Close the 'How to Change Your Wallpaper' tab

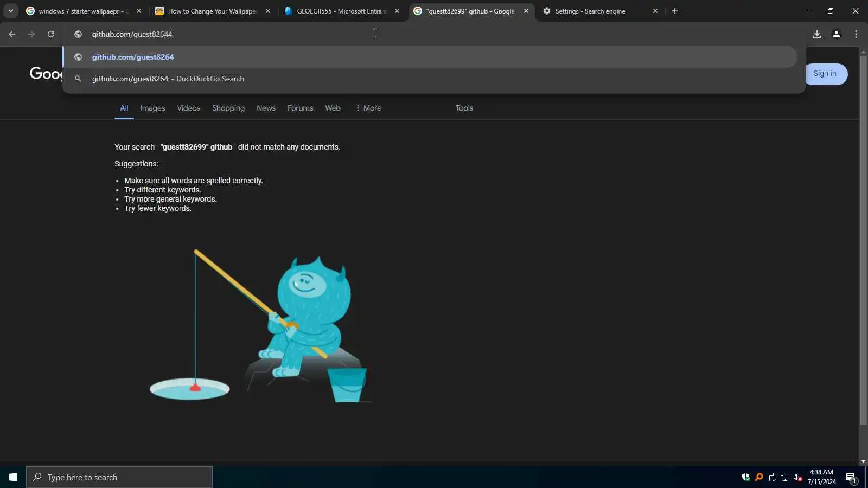(268, 11)
